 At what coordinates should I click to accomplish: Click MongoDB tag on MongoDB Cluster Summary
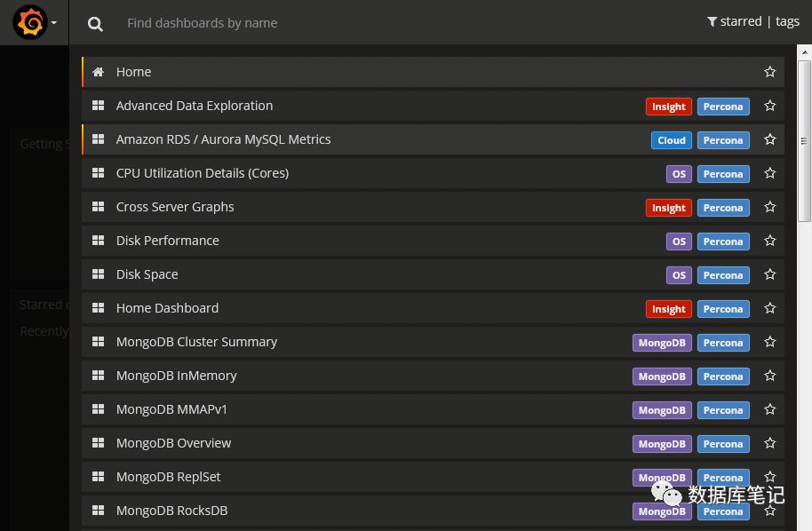(x=662, y=343)
